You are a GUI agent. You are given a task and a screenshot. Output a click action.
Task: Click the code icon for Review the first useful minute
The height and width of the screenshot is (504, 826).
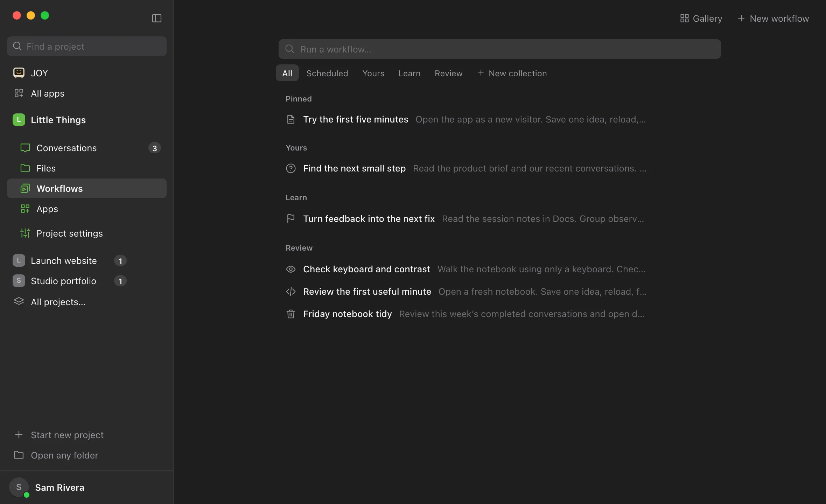pos(290,292)
